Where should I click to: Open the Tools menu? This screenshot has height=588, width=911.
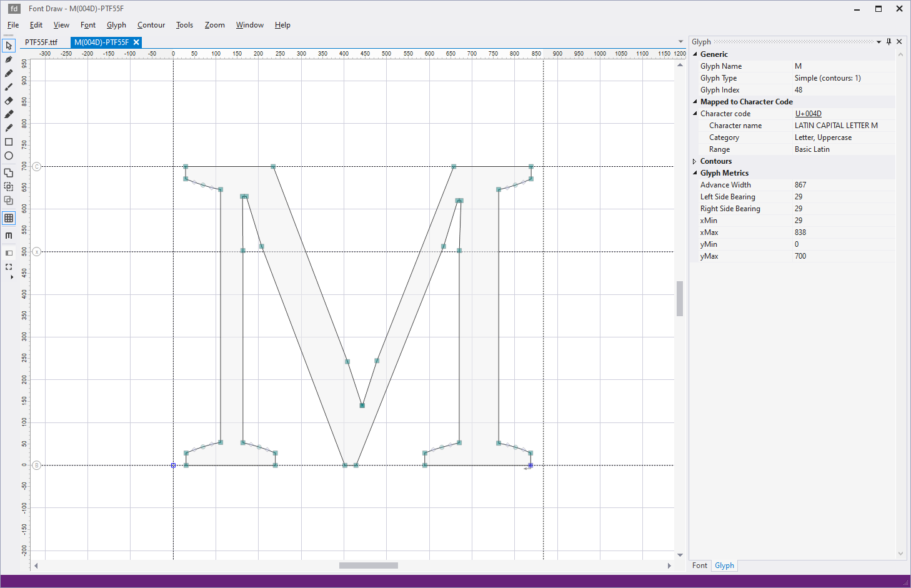click(184, 25)
